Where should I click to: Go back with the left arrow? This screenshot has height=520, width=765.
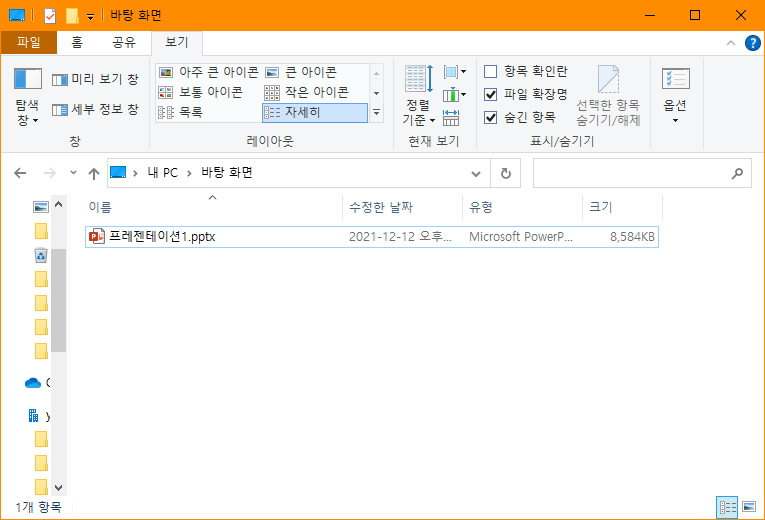click(20, 173)
